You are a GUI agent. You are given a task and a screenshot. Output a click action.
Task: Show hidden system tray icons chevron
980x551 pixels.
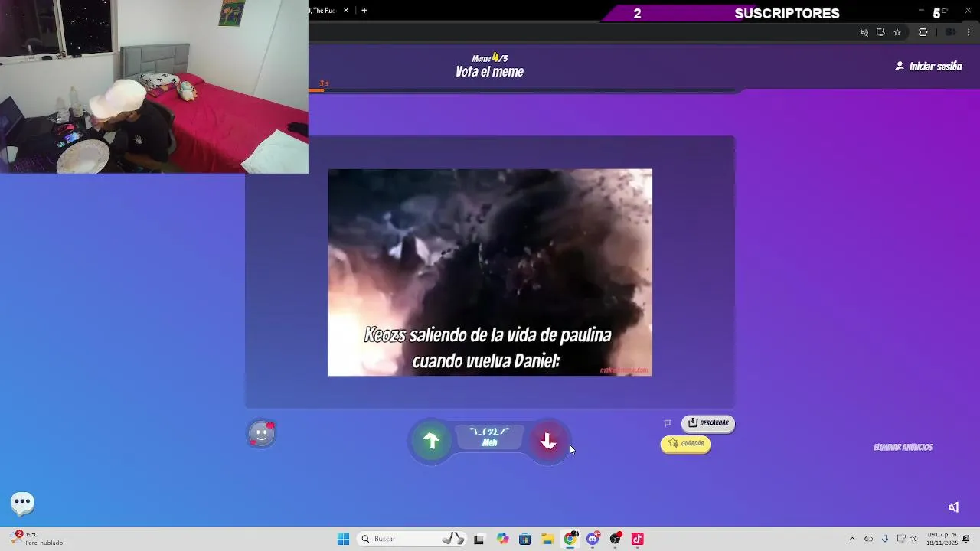click(852, 539)
